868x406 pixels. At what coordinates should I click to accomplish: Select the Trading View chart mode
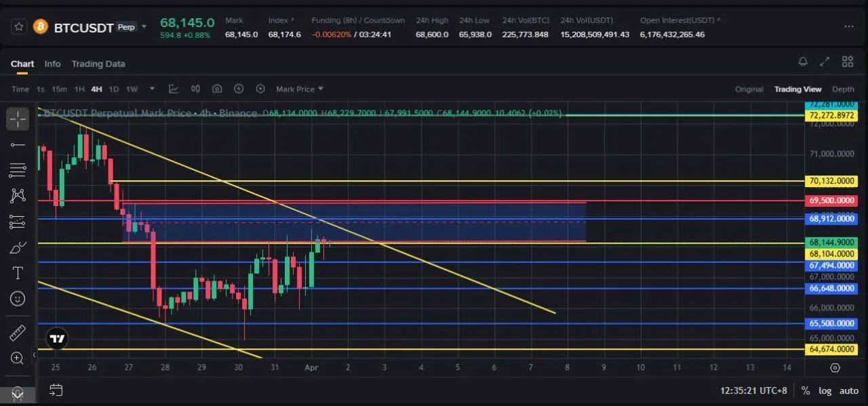tap(797, 89)
